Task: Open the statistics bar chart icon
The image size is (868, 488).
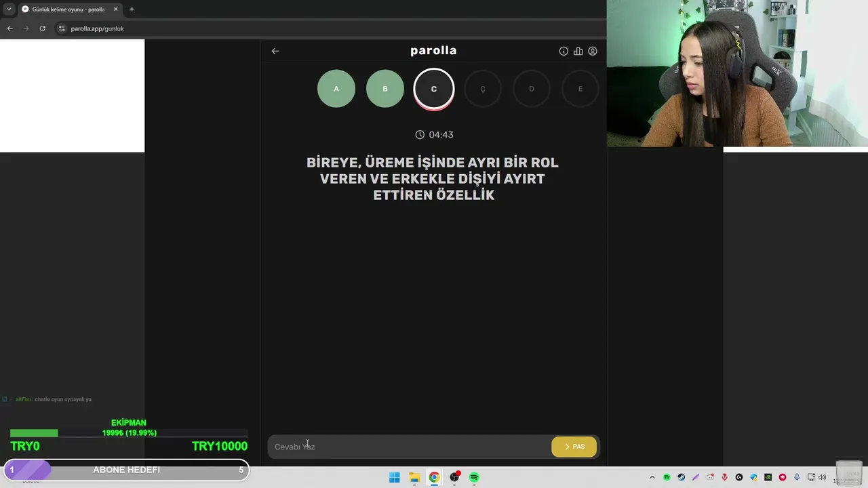Action: (x=578, y=51)
